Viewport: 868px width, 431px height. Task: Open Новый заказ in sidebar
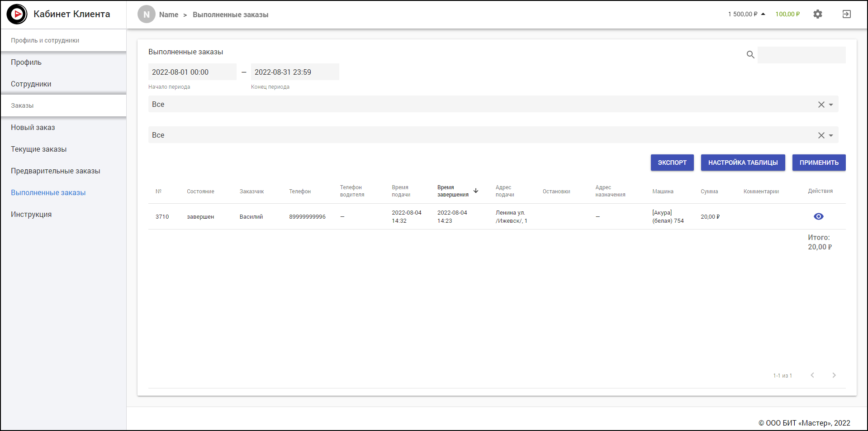point(33,127)
